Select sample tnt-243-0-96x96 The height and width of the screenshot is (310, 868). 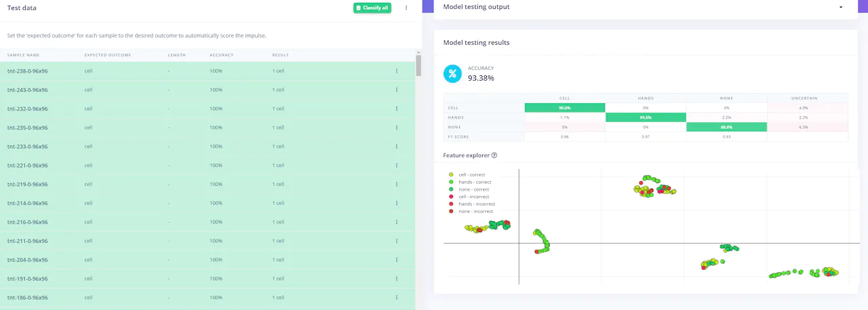point(27,90)
